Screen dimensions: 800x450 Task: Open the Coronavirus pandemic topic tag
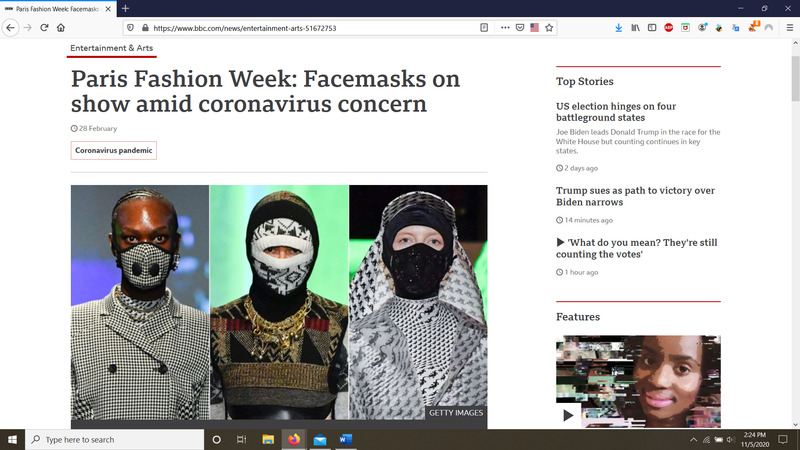pos(113,150)
